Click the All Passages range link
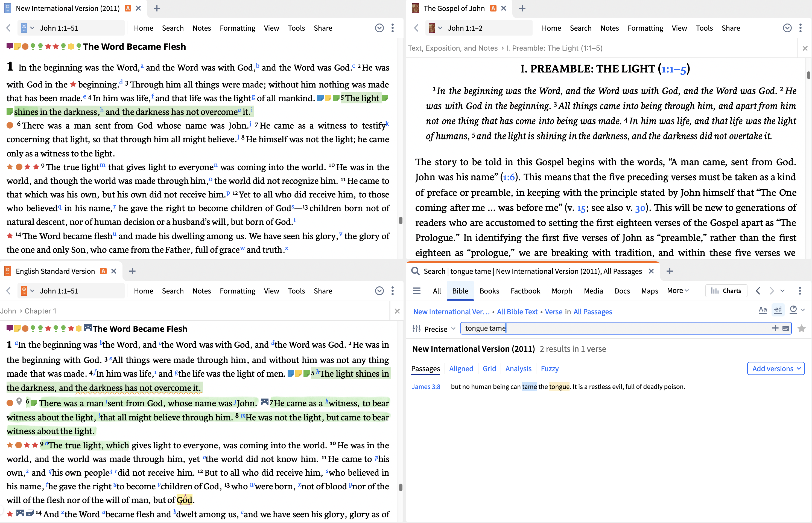The height and width of the screenshot is (523, 812). [592, 312]
